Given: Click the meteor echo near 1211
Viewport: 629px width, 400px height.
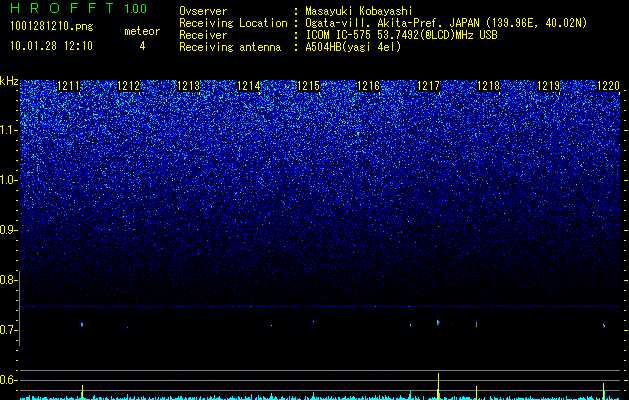Looking at the screenshot, I should pos(82,324).
